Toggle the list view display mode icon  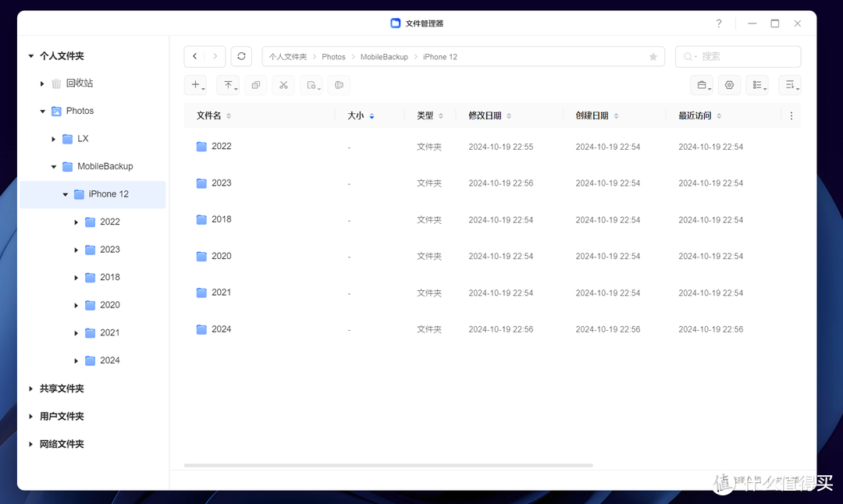757,84
